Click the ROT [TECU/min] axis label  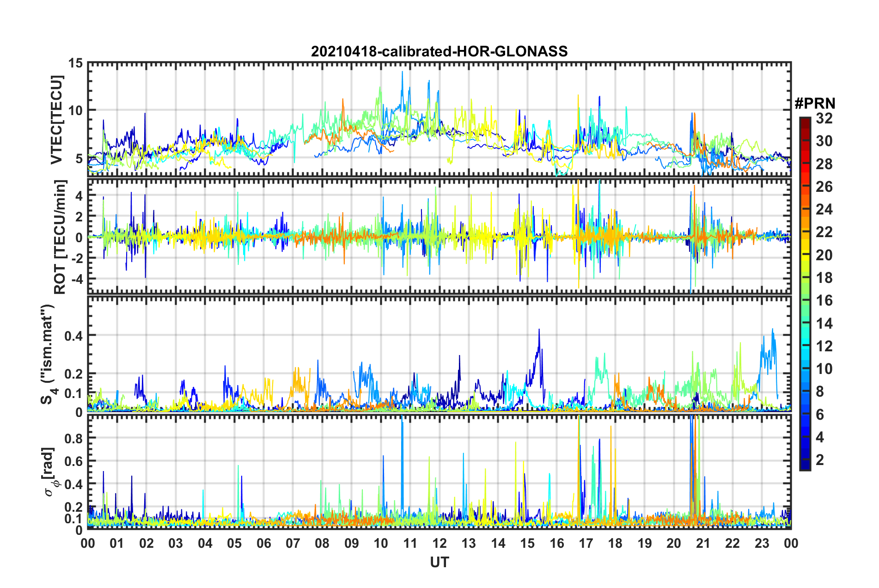[x=60, y=237]
